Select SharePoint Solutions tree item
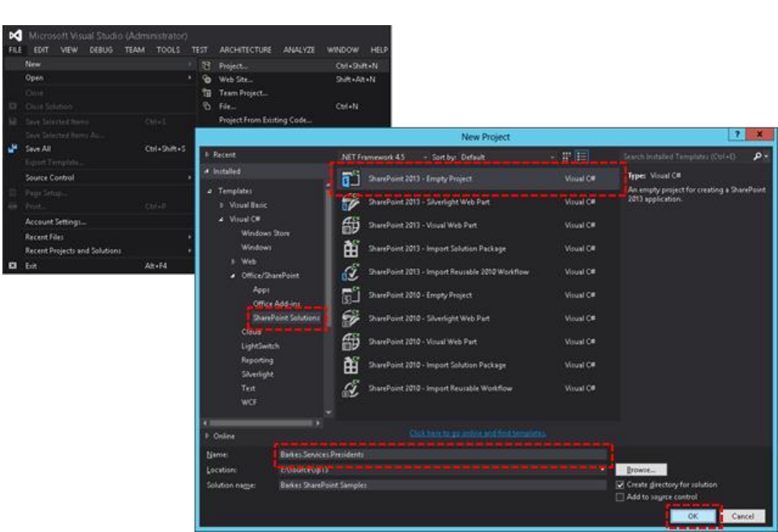Viewport: 778px width, 532px height. click(286, 318)
